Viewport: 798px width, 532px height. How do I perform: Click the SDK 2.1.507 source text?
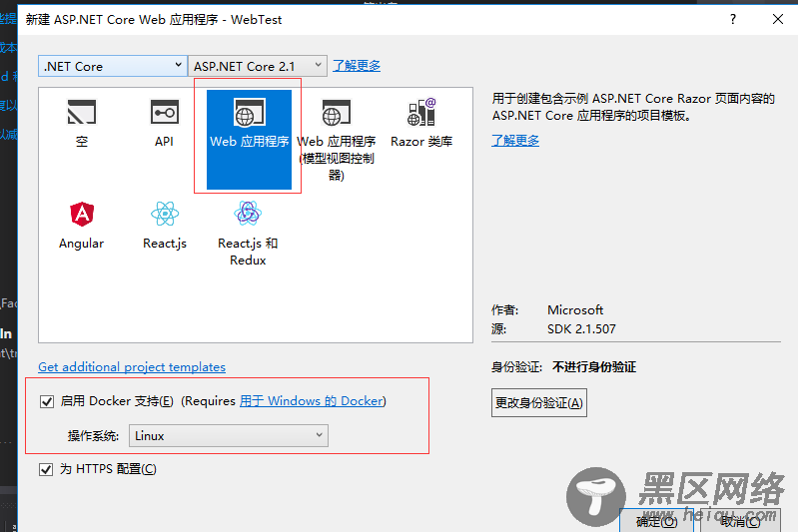581,329
